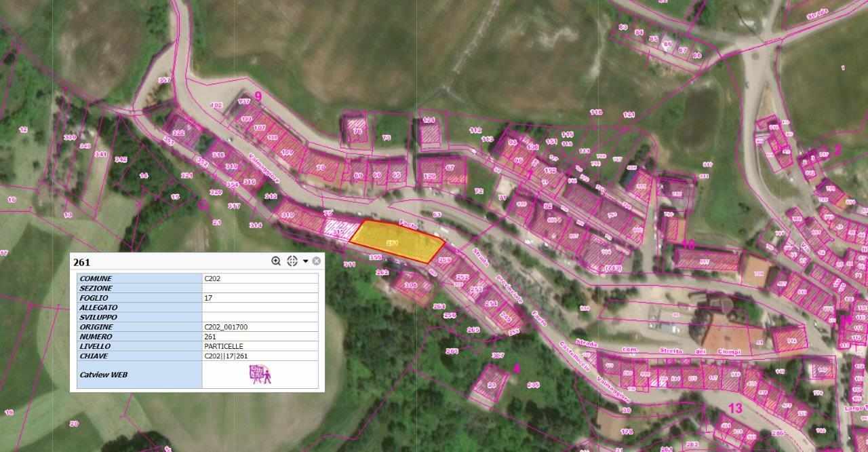Click the PARTICELLE value in LIVELLO row

point(260,346)
